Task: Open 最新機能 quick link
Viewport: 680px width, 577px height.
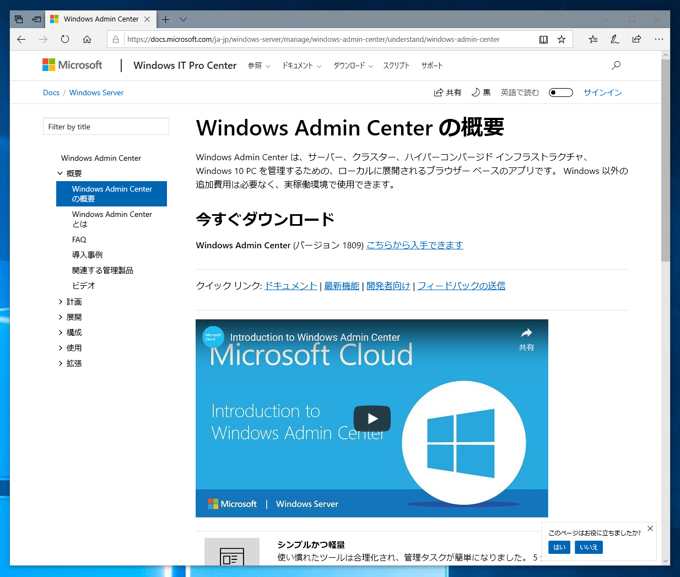Action: [342, 286]
